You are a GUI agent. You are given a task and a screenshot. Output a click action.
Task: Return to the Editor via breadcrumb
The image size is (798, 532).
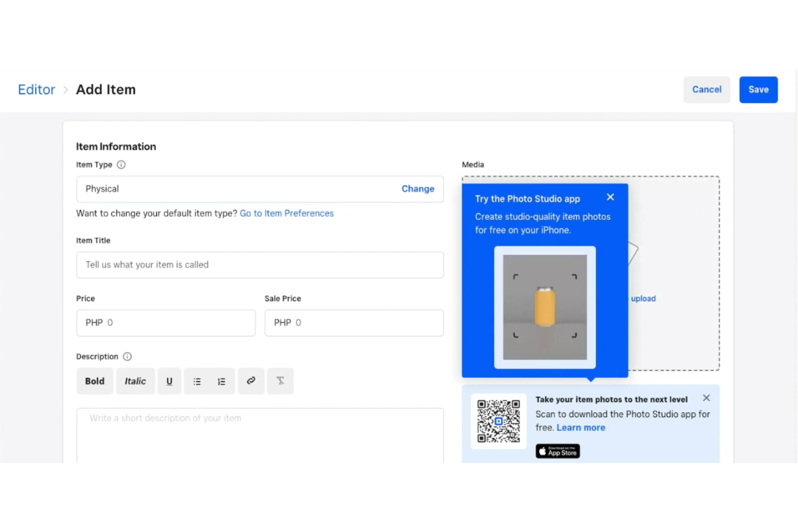click(x=36, y=89)
